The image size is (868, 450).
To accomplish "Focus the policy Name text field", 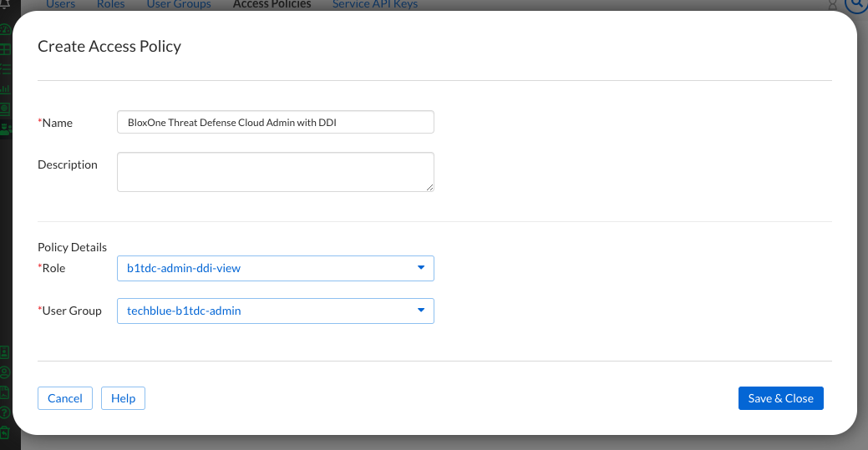I will (275, 122).
